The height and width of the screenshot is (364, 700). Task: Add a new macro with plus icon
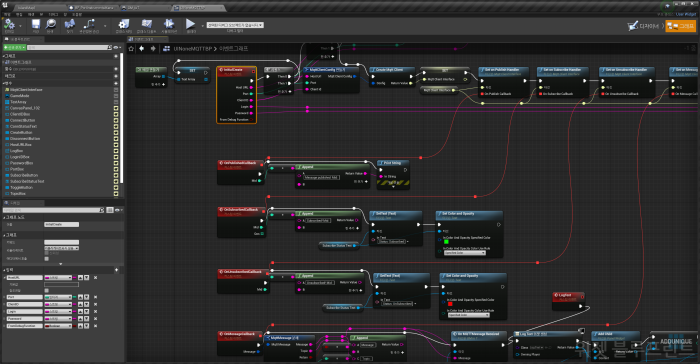[116, 76]
